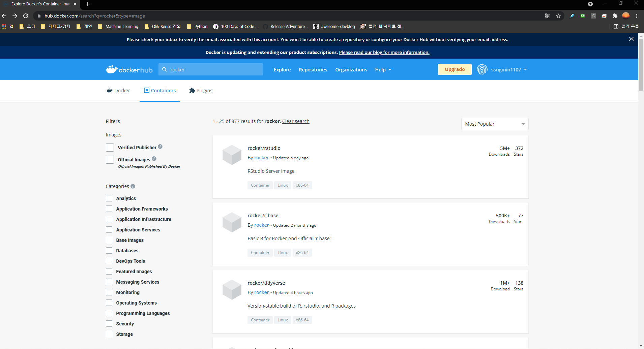Click the browser address bar
The image size is (644, 349).
290,16
